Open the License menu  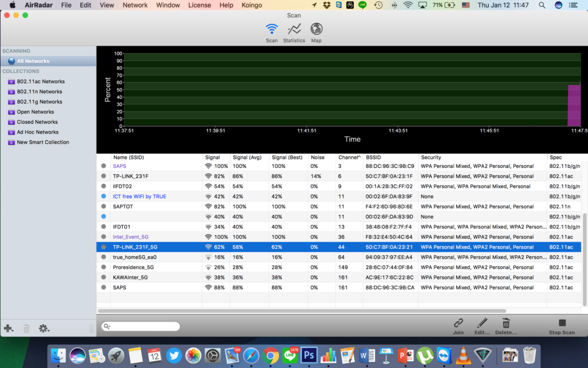(x=199, y=5)
